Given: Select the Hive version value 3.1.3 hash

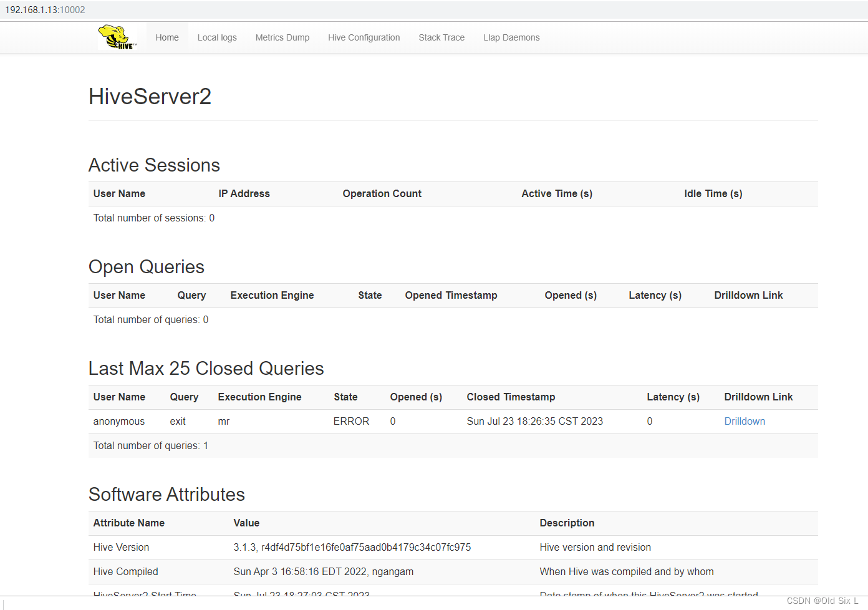Looking at the screenshot, I should click(352, 548).
